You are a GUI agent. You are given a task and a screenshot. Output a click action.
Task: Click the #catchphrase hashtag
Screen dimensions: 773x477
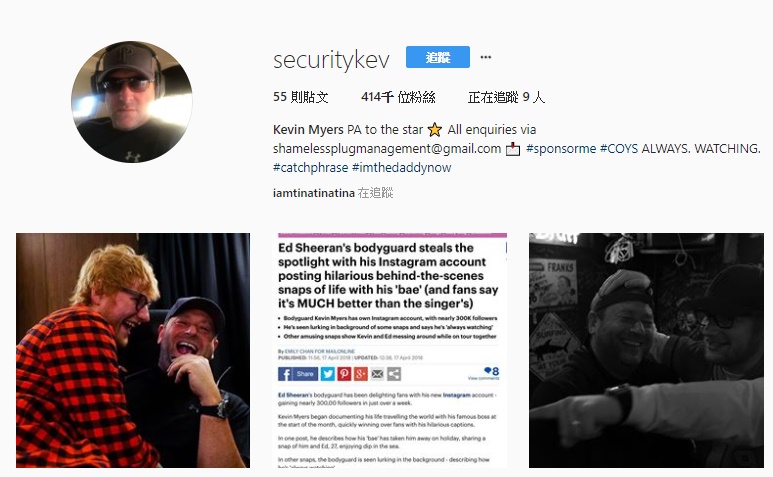(310, 168)
